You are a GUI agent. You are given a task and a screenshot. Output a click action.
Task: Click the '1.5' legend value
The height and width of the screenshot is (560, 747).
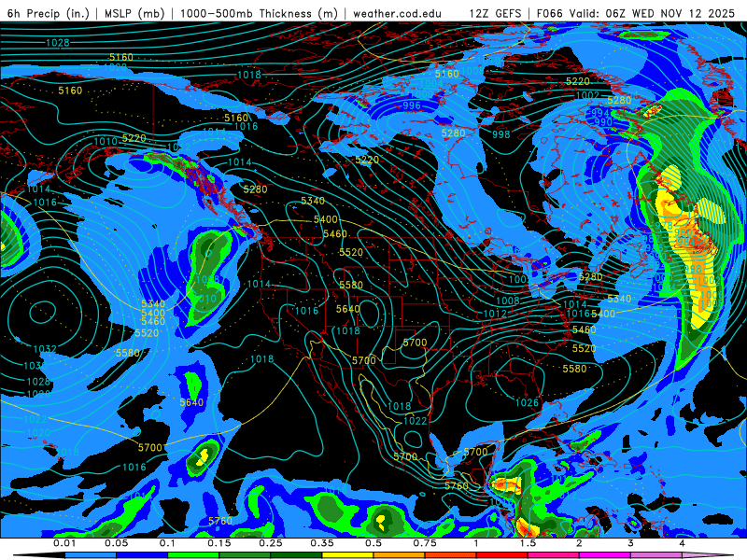[x=528, y=543]
